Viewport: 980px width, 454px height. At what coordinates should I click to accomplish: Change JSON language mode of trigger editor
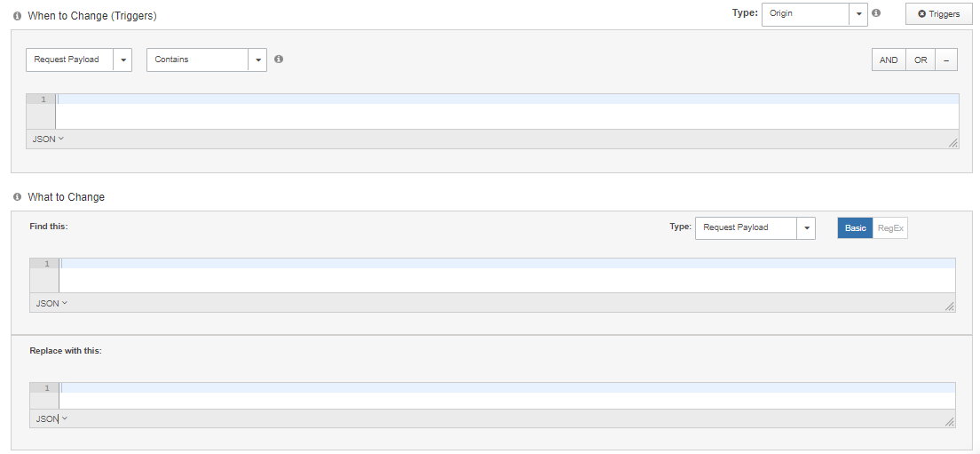point(48,139)
